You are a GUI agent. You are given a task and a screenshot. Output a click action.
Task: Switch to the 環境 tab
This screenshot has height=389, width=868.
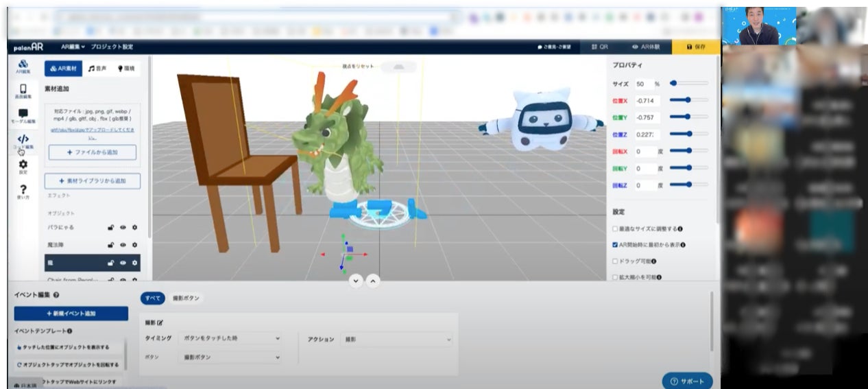(x=127, y=69)
